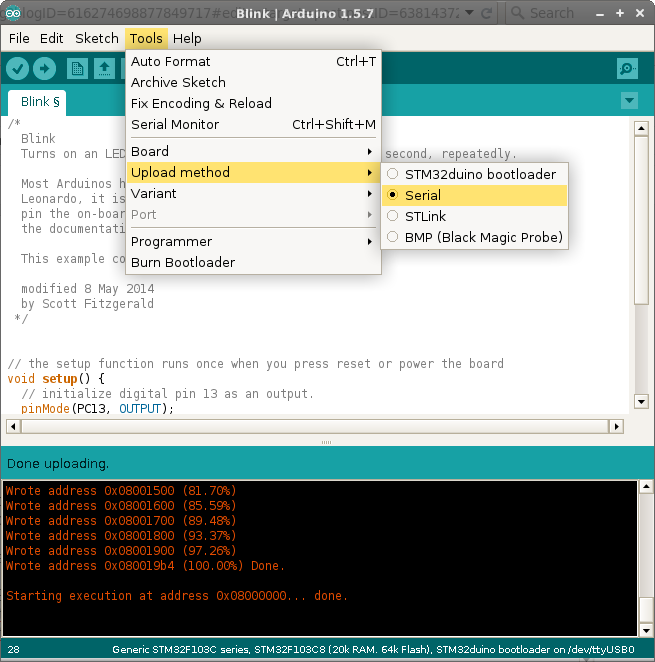Click the editor vertical scrollbar up arrow
The height and width of the screenshot is (662, 655).
tap(641, 128)
